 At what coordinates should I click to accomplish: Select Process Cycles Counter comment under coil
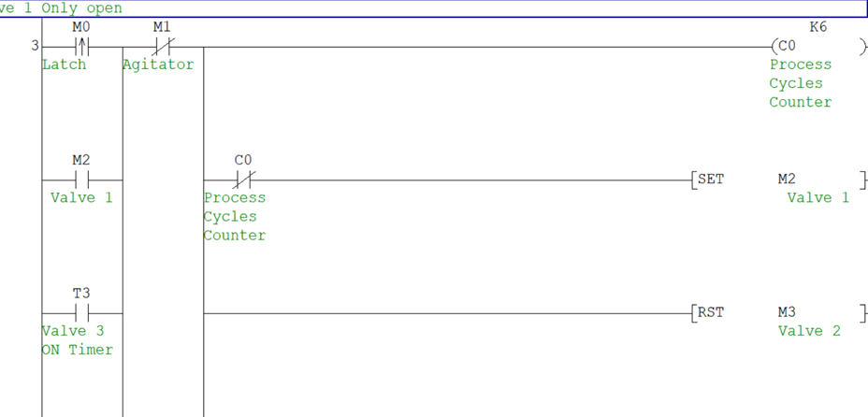800,83
